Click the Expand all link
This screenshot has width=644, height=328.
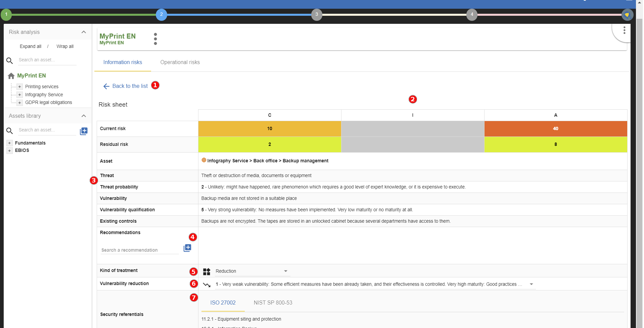coord(30,46)
